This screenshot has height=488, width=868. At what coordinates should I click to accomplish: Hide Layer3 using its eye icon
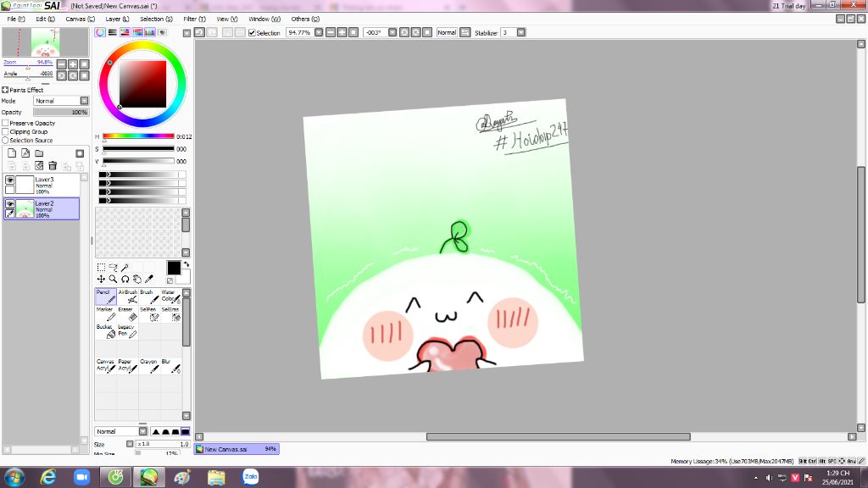(x=10, y=180)
